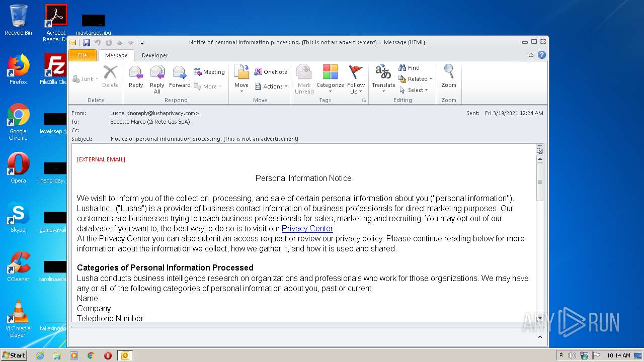This screenshot has height=362, width=644.
Task: Click the message Subject line text
Action: [x=204, y=139]
